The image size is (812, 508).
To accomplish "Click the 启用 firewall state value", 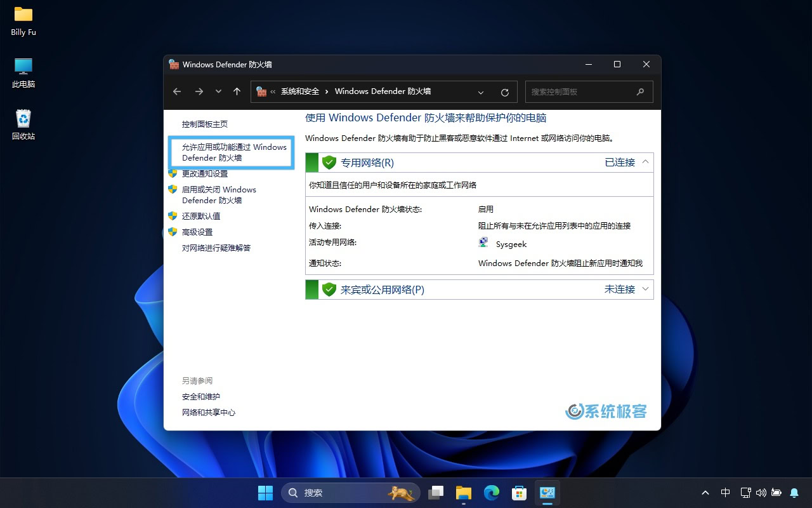I will click(486, 209).
